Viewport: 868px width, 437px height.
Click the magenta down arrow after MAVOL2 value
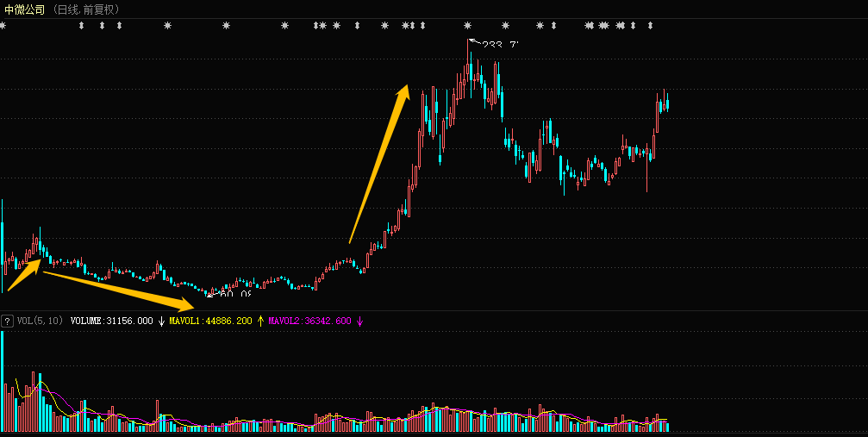point(359,321)
